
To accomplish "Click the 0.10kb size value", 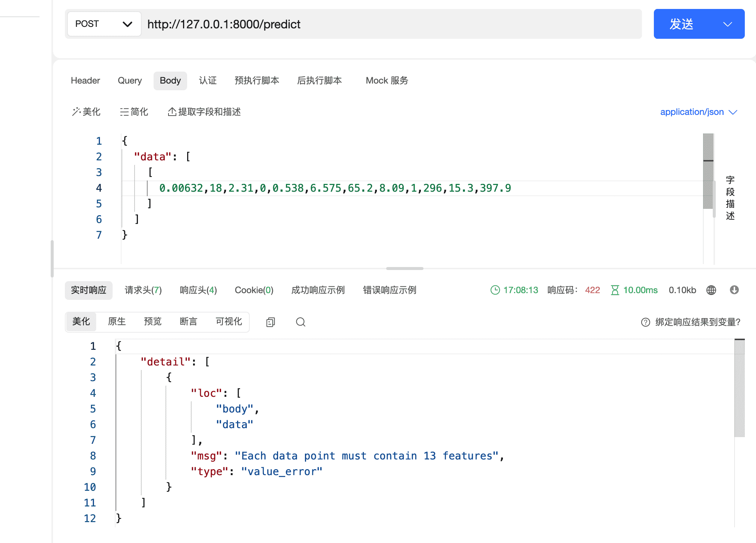I will click(682, 290).
